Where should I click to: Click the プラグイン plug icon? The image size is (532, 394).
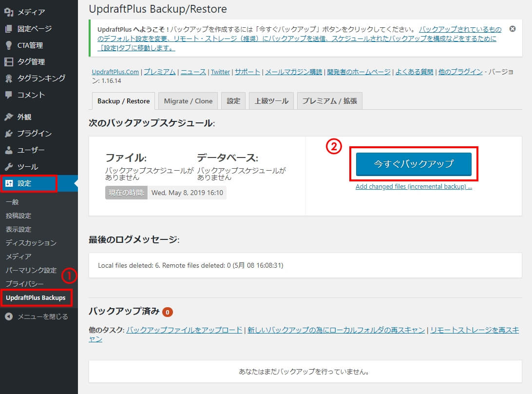[x=9, y=134]
